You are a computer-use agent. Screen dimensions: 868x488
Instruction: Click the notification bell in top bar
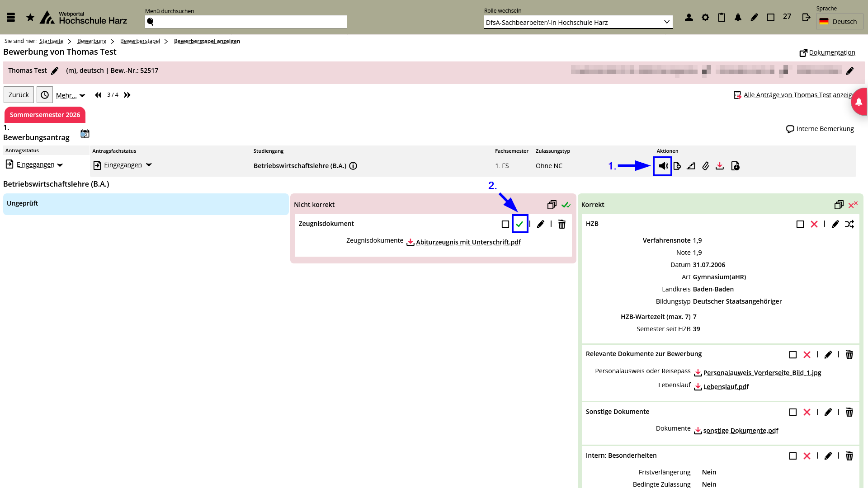[x=738, y=18]
